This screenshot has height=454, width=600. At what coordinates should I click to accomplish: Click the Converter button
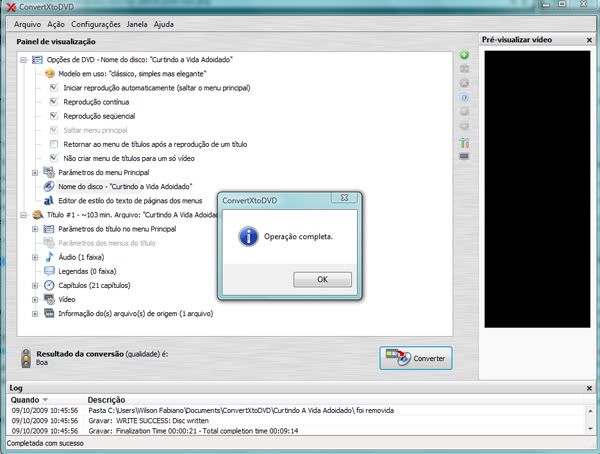(416, 358)
